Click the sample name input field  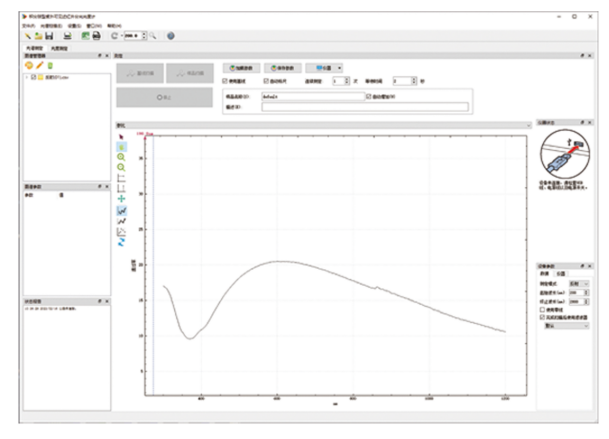pos(312,96)
